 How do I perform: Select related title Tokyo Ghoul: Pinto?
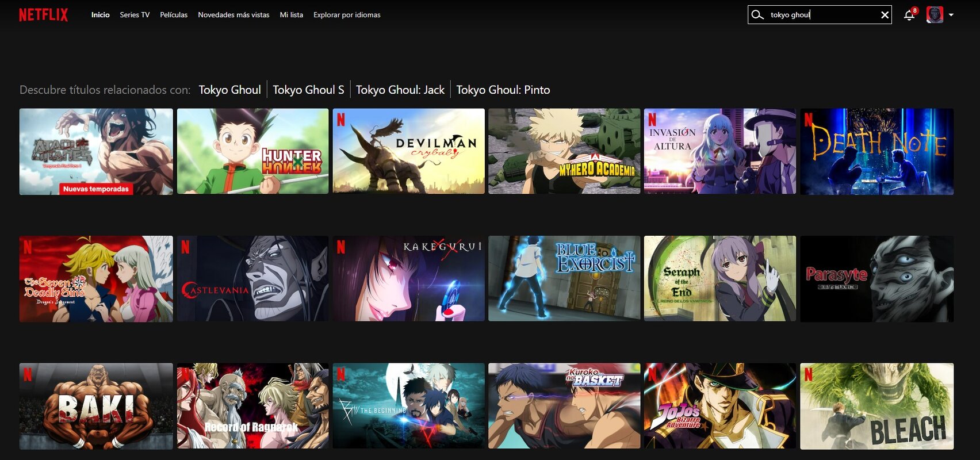coord(503,90)
